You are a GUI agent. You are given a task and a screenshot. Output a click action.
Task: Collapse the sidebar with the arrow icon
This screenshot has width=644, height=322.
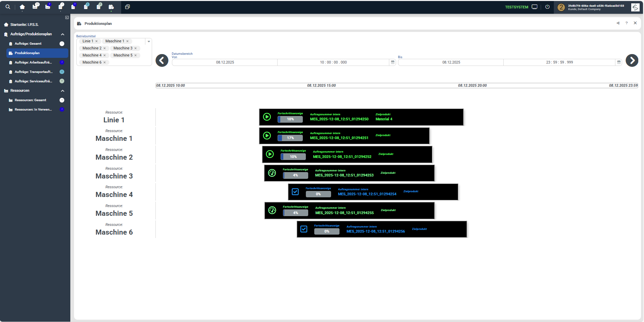(x=67, y=17)
